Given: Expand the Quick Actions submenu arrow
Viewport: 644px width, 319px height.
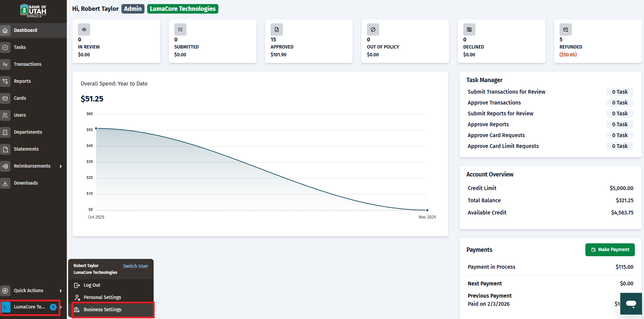Looking at the screenshot, I should (61, 291).
